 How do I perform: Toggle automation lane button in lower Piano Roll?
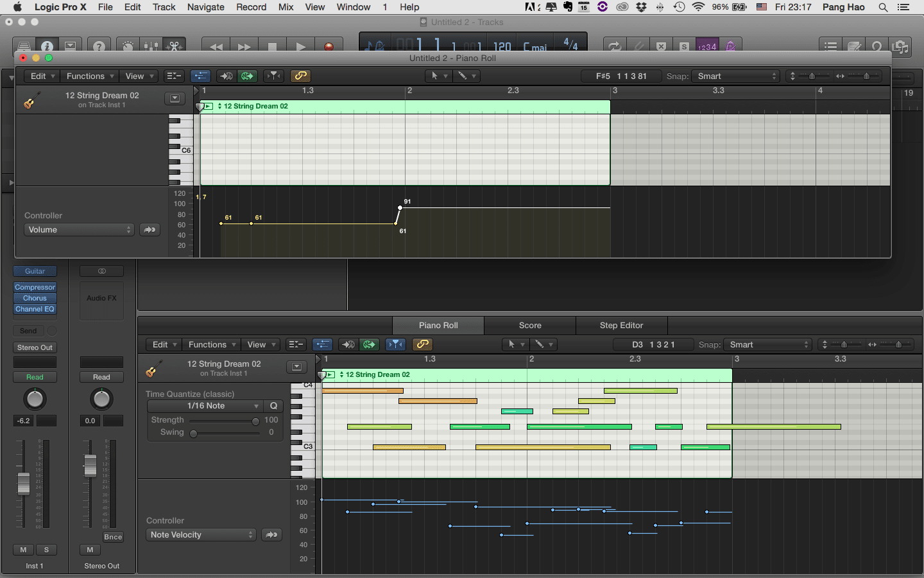[x=323, y=344]
